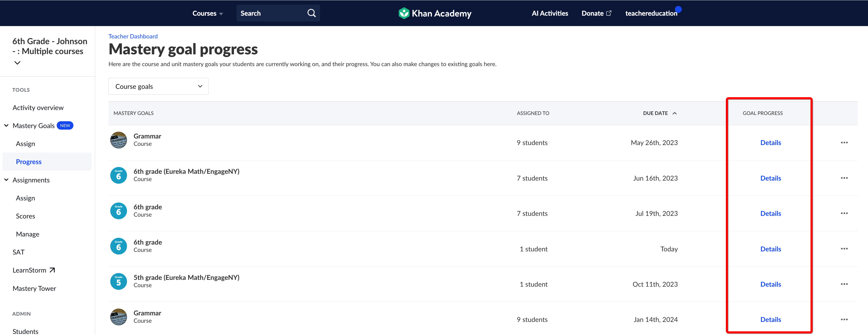
Task: Click the search magnifier icon
Action: point(311,13)
